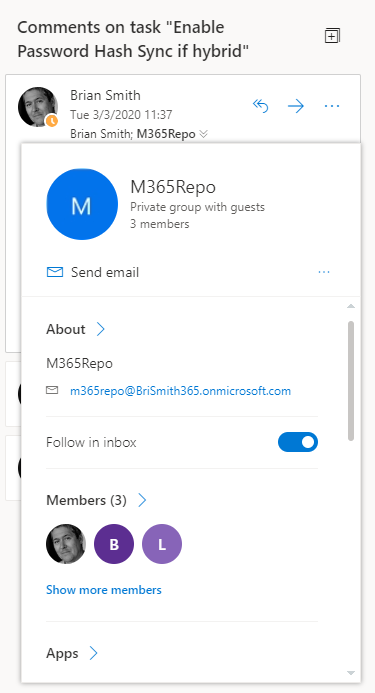
Task: Click the About heading text
Action: [65, 329]
